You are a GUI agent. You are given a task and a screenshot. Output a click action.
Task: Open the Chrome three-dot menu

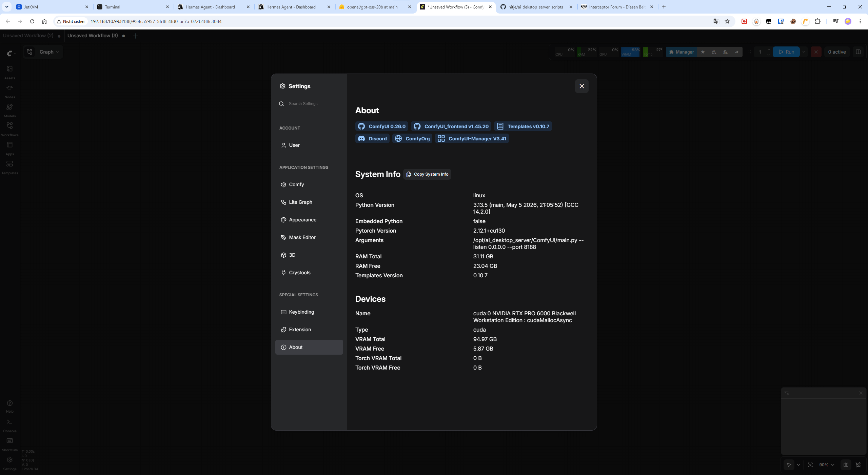click(x=860, y=21)
